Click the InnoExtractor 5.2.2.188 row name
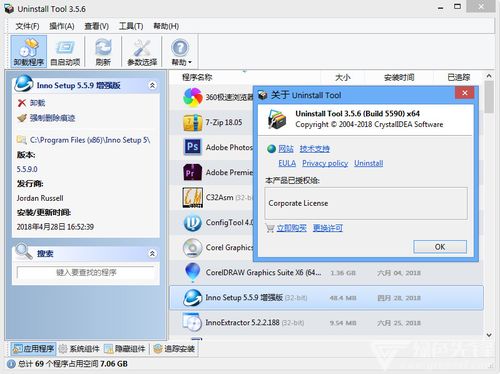 click(242, 323)
